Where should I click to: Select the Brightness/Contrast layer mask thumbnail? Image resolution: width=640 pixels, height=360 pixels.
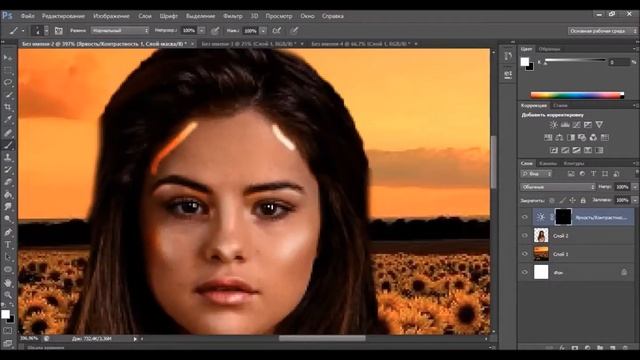pos(563,217)
